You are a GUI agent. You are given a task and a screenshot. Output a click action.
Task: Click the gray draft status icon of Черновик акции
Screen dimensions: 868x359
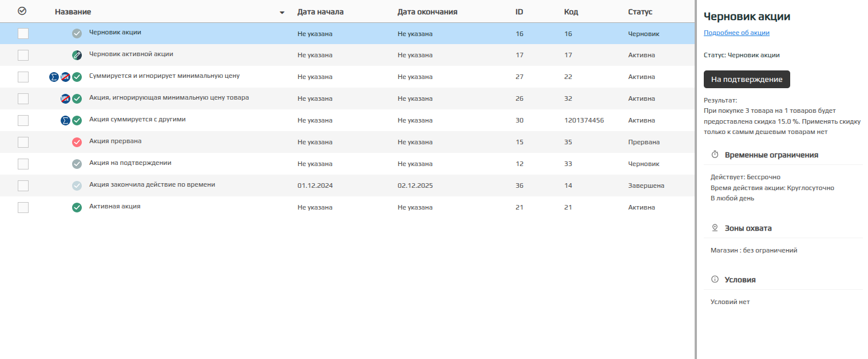tap(77, 34)
